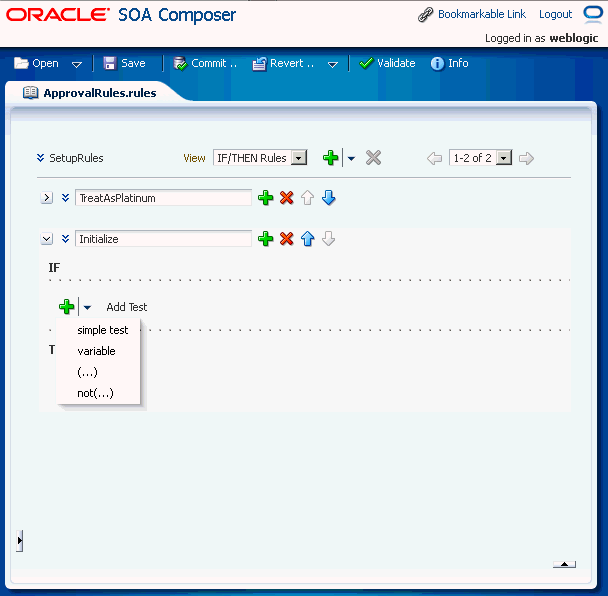Move TreatAsPlatinum rule down with blue arrow
This screenshot has width=608, height=596.
tap(328, 198)
